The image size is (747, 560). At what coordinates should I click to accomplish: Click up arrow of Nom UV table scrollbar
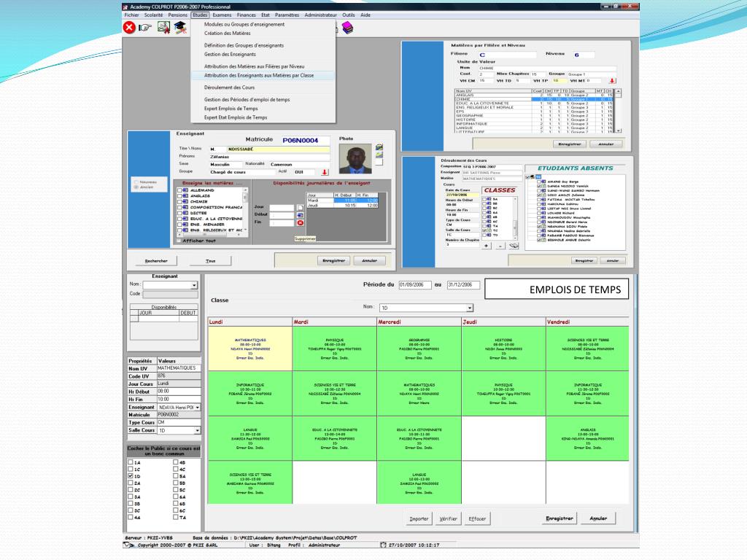point(619,91)
